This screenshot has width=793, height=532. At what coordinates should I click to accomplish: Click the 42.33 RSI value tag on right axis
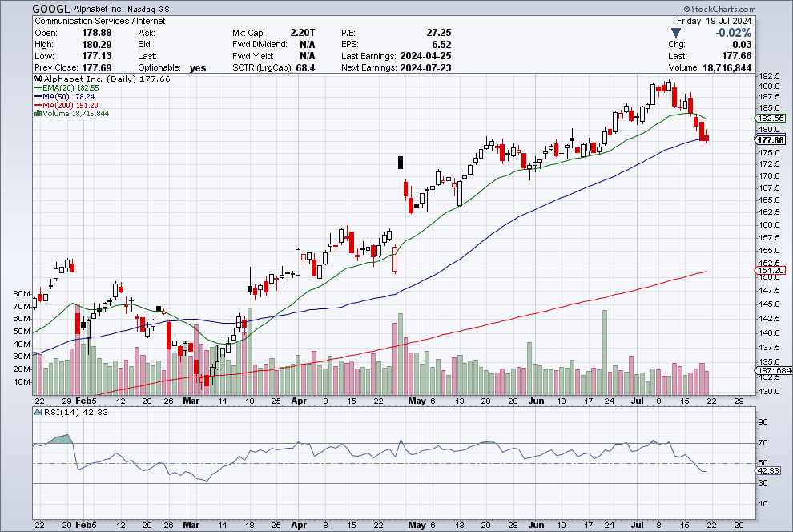click(768, 471)
